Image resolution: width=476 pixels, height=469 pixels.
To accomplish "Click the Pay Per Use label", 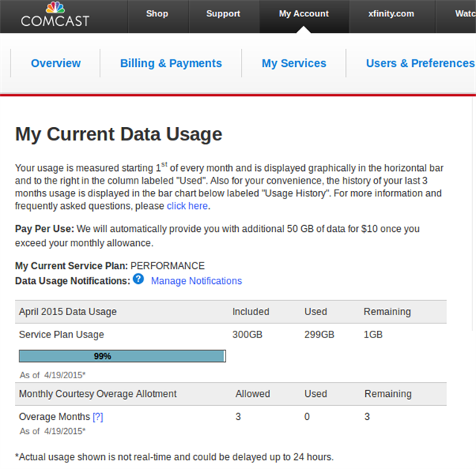I will (x=45, y=229).
